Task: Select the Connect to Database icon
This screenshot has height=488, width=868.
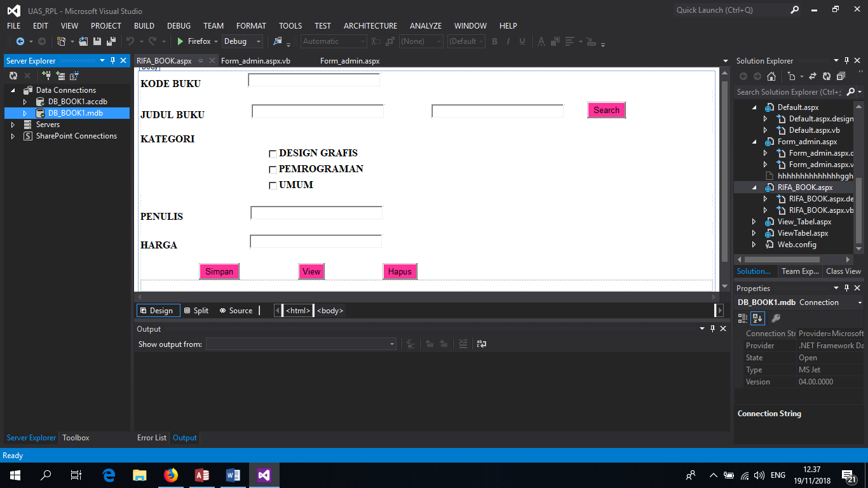Action: 46,76
